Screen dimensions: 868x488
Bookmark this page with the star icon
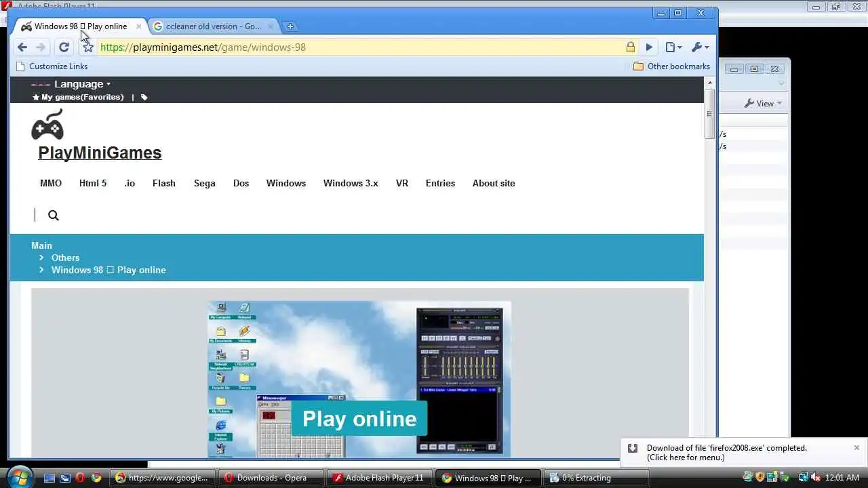tap(88, 47)
